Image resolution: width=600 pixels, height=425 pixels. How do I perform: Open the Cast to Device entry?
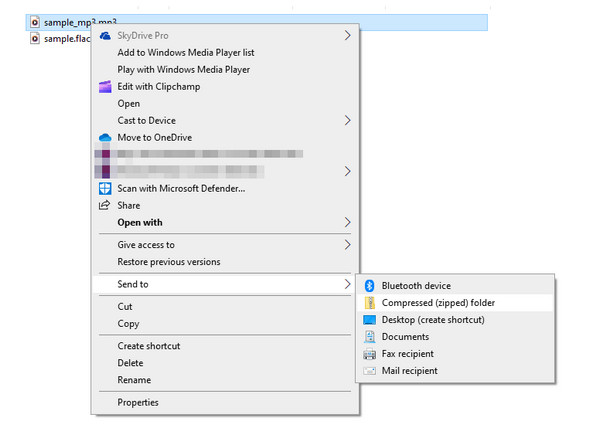[x=225, y=120]
